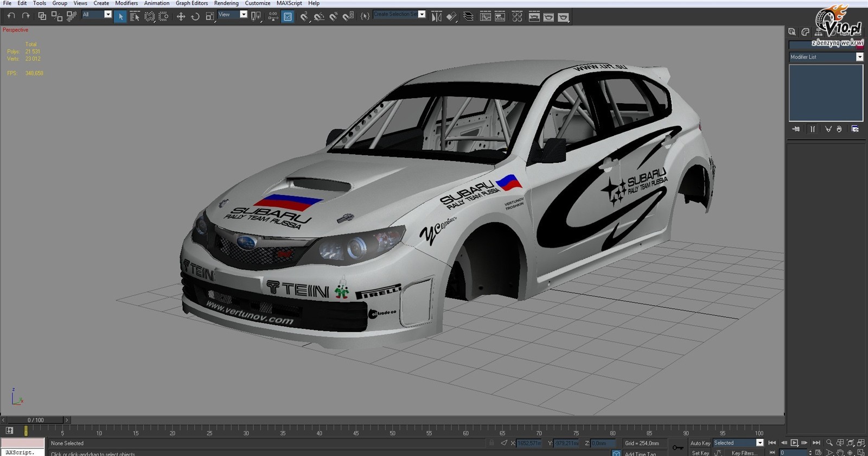
Task: Click the Select and Link icon
Action: coord(42,16)
